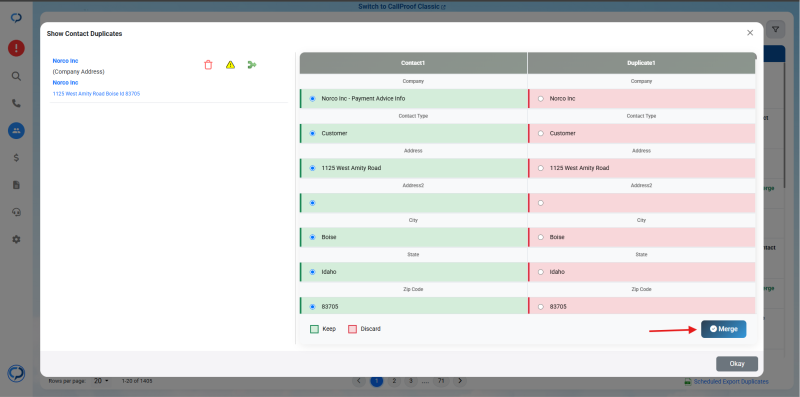Click the red trash delete icon

[x=208, y=65]
